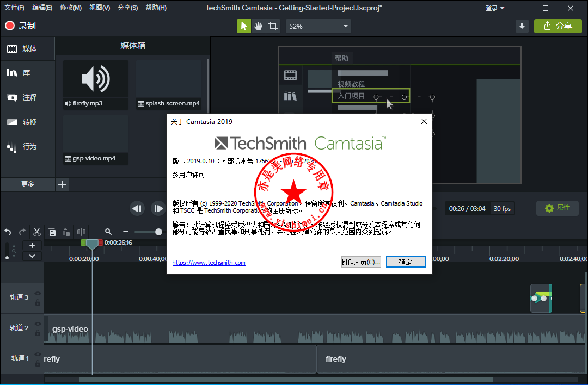Add a new track with plus
Viewport: 588px width, 385px height.
coord(32,245)
